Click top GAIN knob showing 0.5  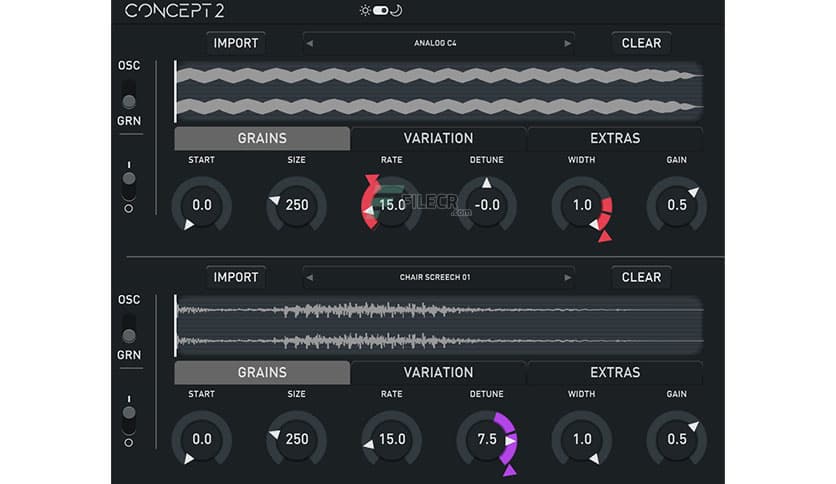pos(677,205)
